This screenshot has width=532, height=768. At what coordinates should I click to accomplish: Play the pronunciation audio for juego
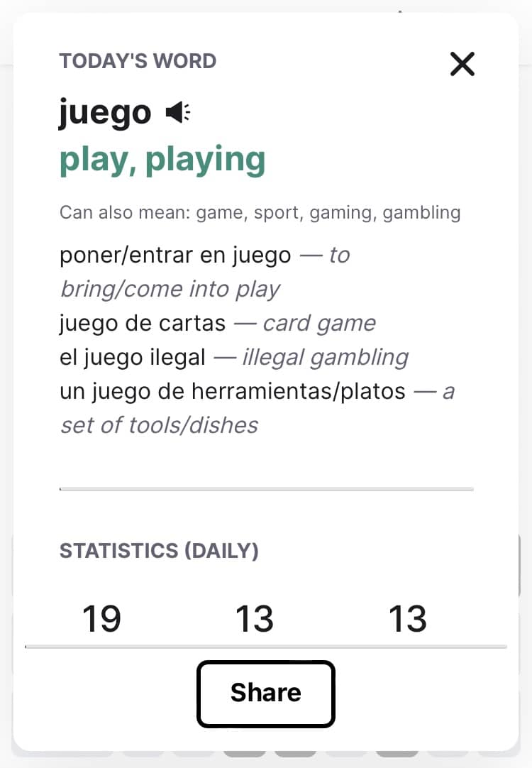coord(178,112)
